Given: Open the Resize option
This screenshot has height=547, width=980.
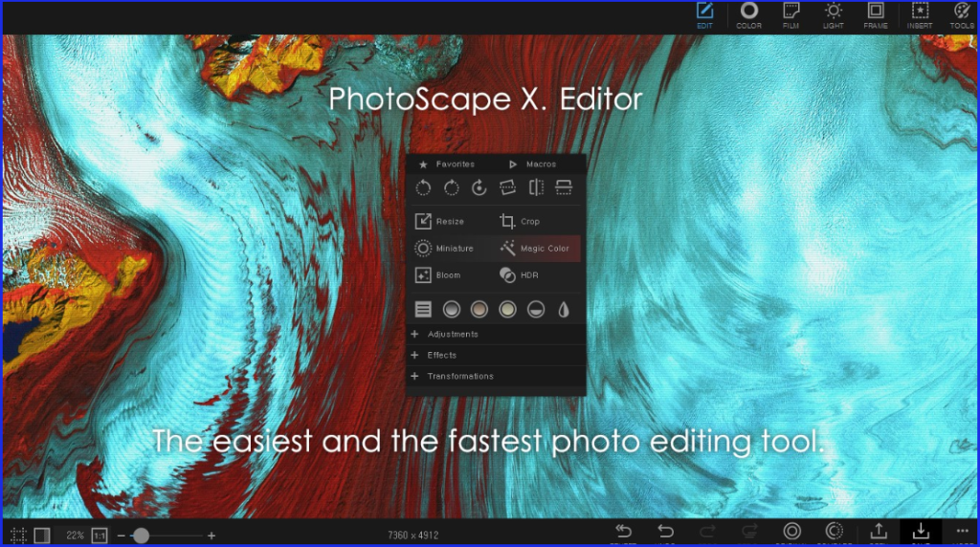Looking at the screenshot, I should coord(438,222).
